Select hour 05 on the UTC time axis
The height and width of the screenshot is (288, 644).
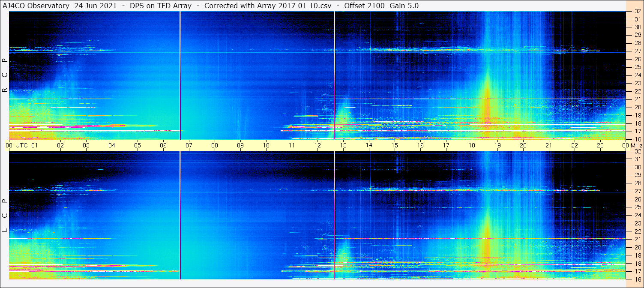pos(138,145)
